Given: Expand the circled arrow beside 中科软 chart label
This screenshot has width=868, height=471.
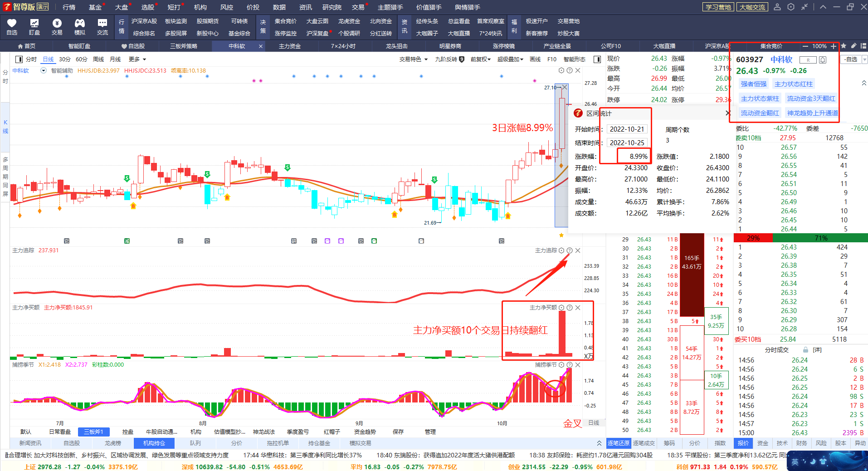Looking at the screenshot, I should [44, 70].
